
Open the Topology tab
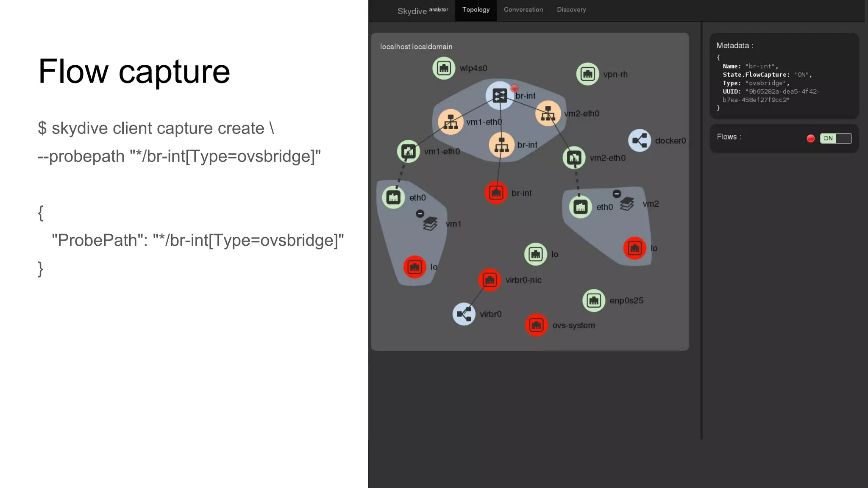point(476,10)
